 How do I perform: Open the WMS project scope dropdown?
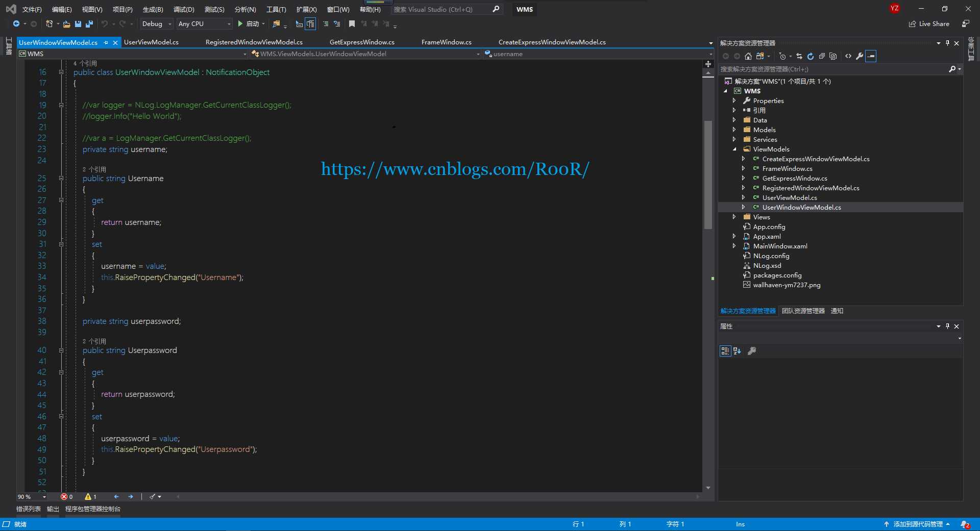pos(132,54)
